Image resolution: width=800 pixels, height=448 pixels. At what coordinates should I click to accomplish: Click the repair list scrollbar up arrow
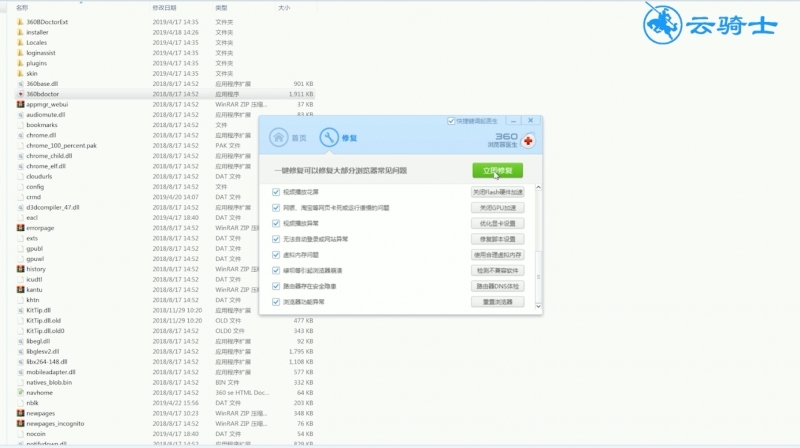538,188
